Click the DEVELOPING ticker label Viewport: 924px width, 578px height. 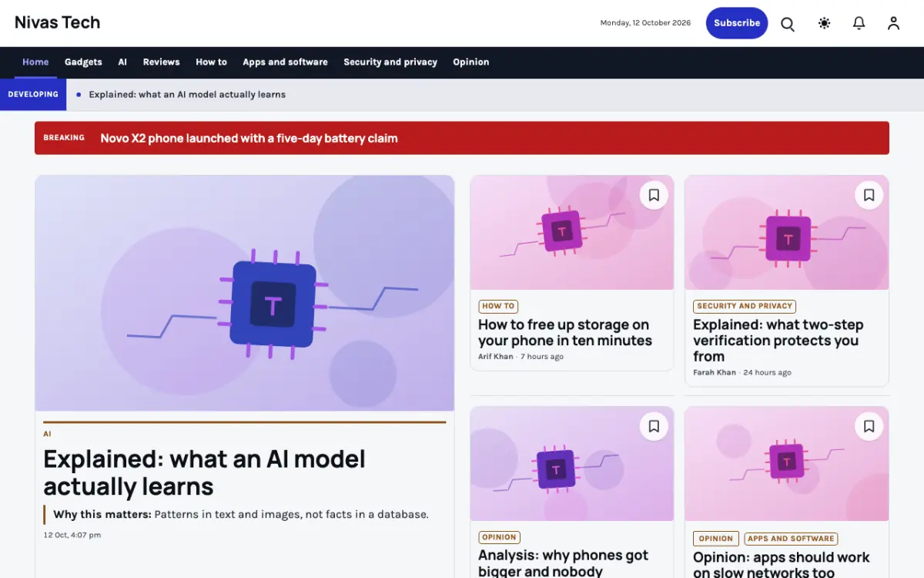[33, 94]
